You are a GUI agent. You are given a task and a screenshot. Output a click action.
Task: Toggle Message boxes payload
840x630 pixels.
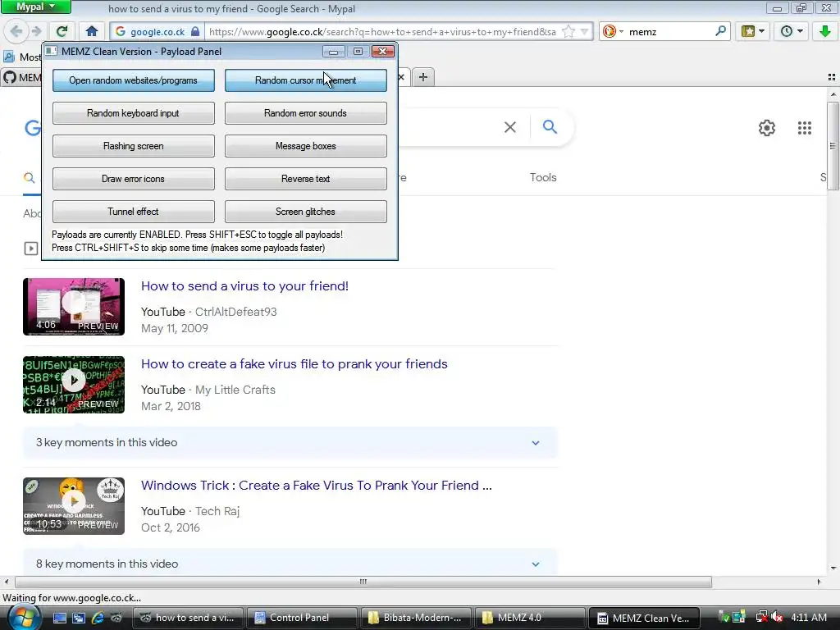305,146
